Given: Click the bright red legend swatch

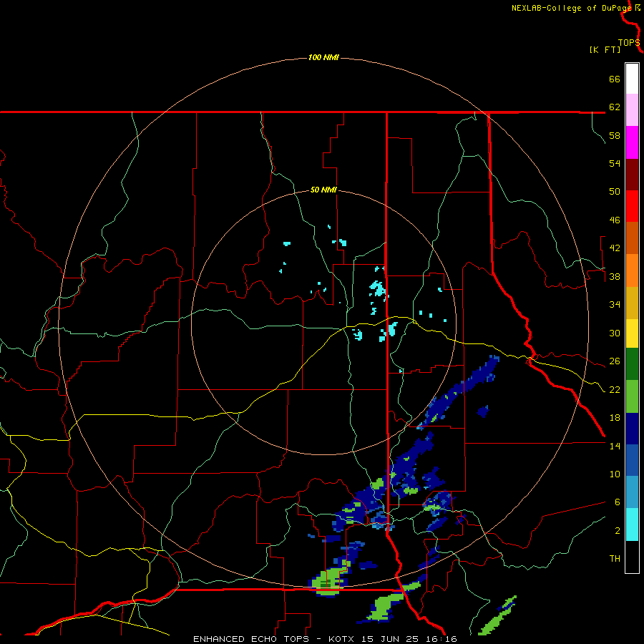Looking at the screenshot, I should tap(632, 206).
